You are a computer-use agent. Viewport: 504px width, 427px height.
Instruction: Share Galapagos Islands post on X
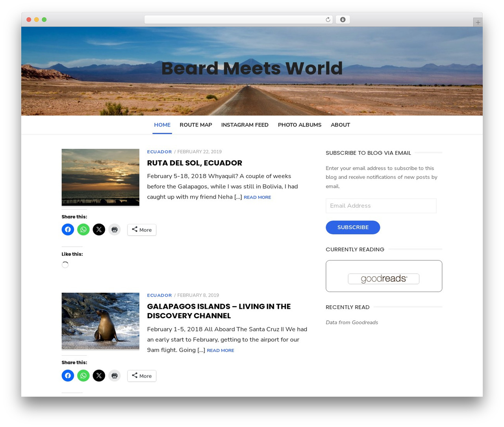coord(99,375)
